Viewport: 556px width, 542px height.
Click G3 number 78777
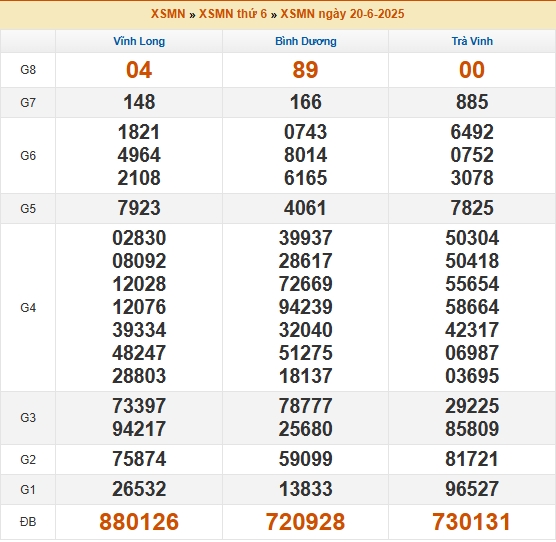[305, 406]
